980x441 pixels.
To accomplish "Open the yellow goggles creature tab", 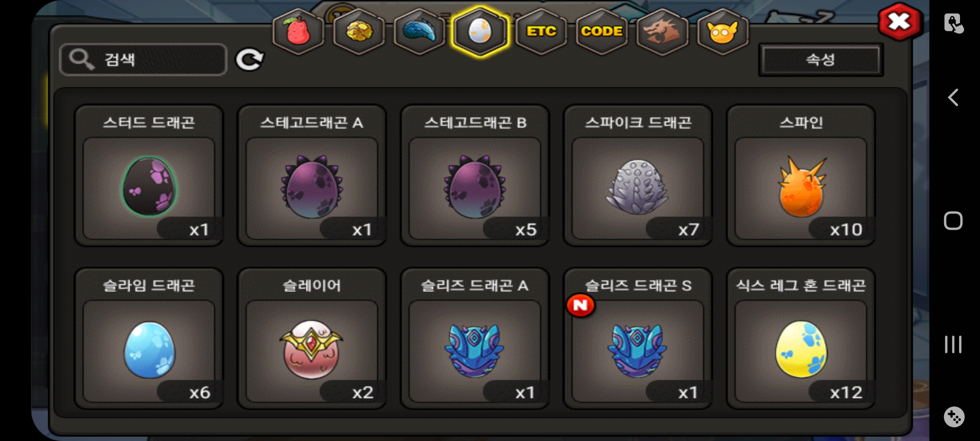I will 723,32.
